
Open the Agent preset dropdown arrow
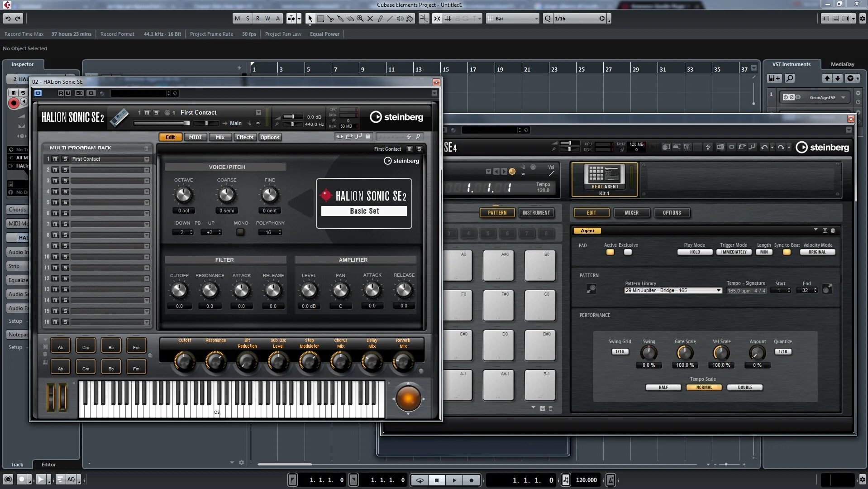tap(816, 230)
